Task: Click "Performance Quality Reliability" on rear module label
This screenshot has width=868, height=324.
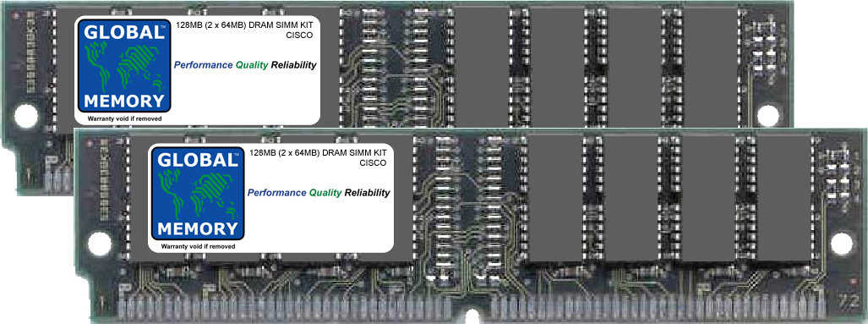Action: (x=245, y=65)
